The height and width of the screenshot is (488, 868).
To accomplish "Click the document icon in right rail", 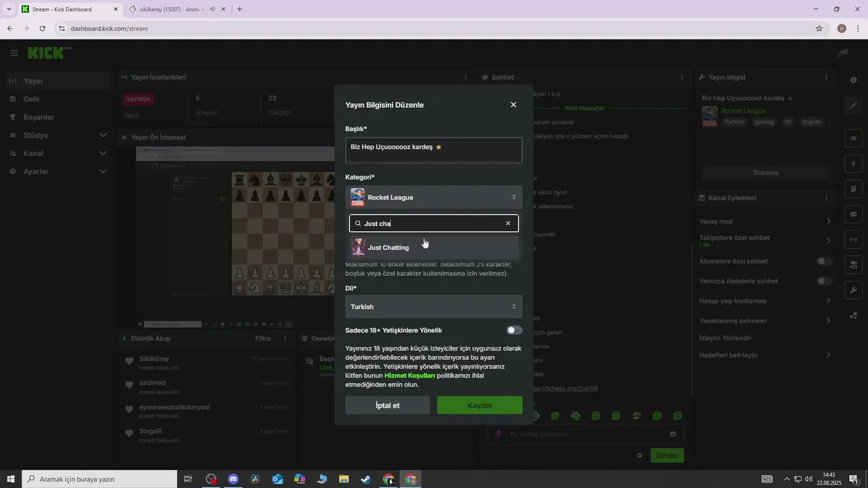I will coord(854,188).
